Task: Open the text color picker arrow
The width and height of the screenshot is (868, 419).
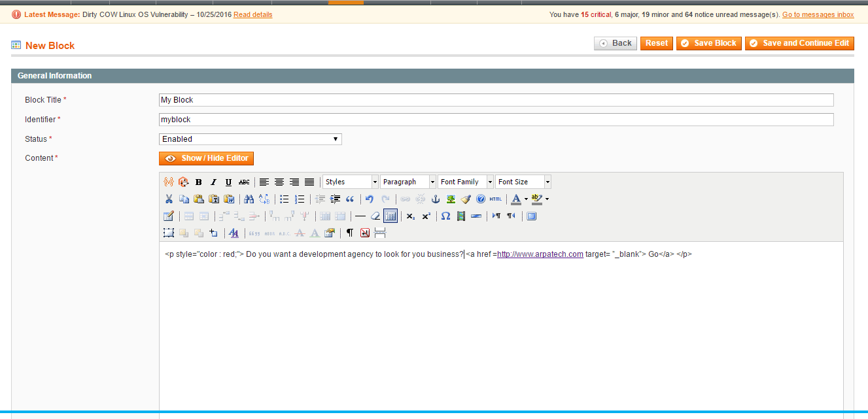Action: tap(526, 199)
